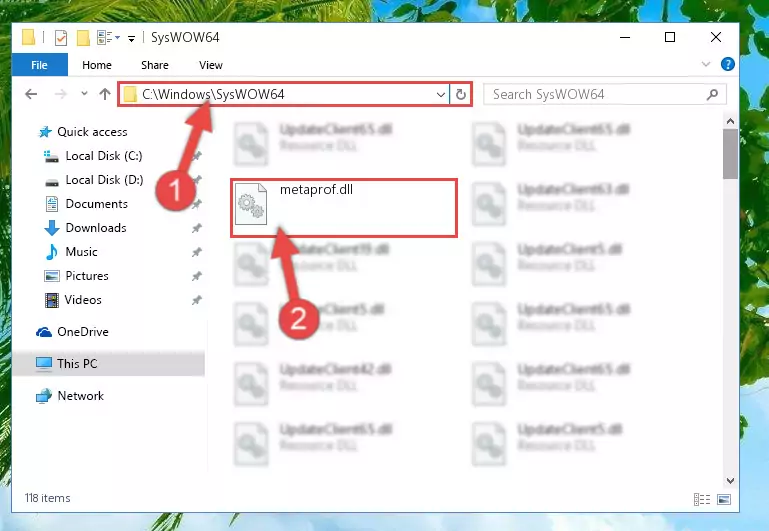Screen dimensions: 769x531
Task: Maximize the SysWOW64 window
Action: click(x=670, y=37)
